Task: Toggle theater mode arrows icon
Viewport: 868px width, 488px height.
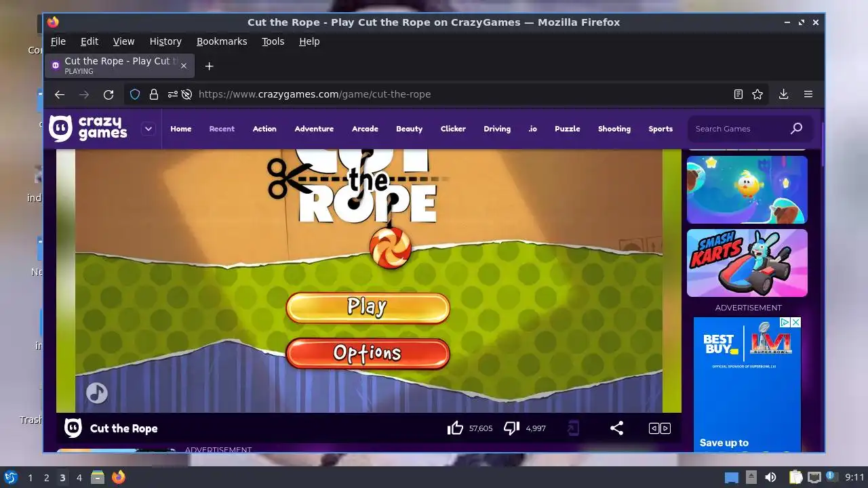Action: pos(660,428)
